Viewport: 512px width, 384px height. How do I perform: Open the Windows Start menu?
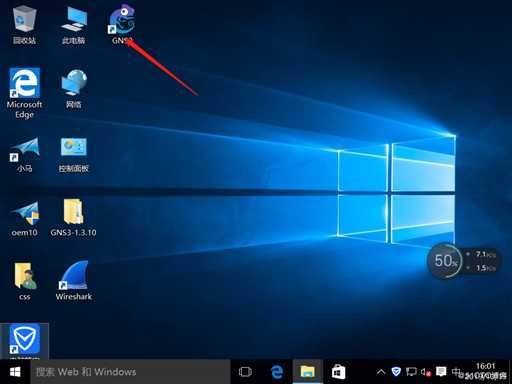click(x=15, y=372)
